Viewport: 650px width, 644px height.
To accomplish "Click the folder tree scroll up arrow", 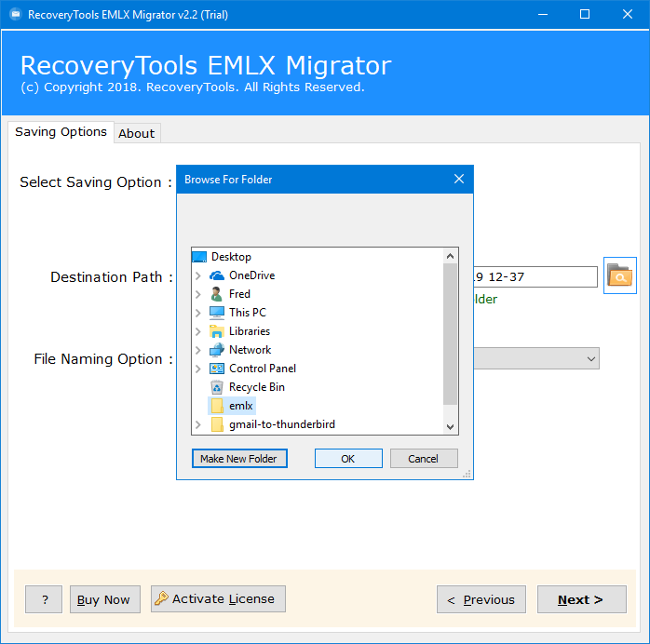I will tap(450, 256).
